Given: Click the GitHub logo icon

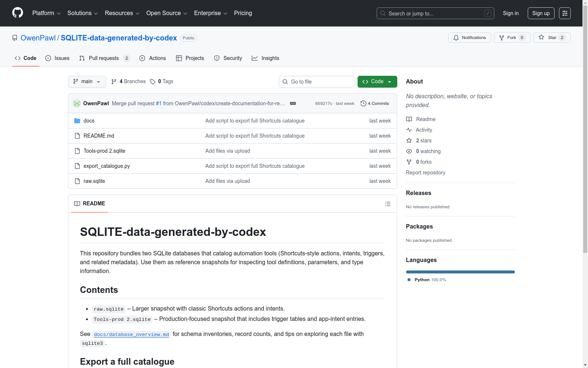Looking at the screenshot, I should tap(18, 13).
